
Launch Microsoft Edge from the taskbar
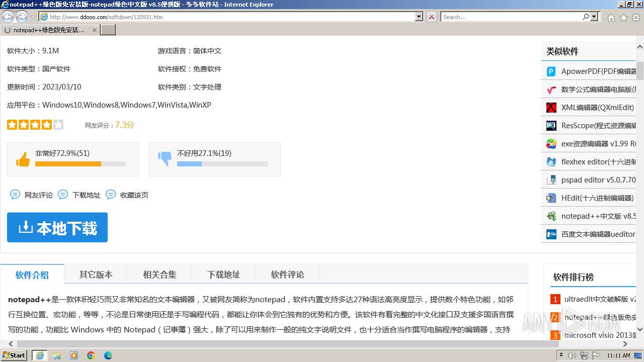click(x=108, y=355)
